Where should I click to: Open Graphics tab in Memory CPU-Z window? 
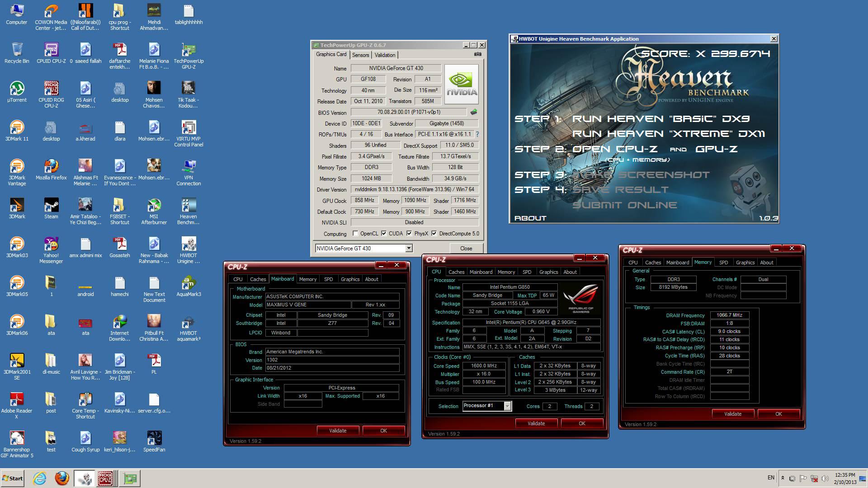745,263
